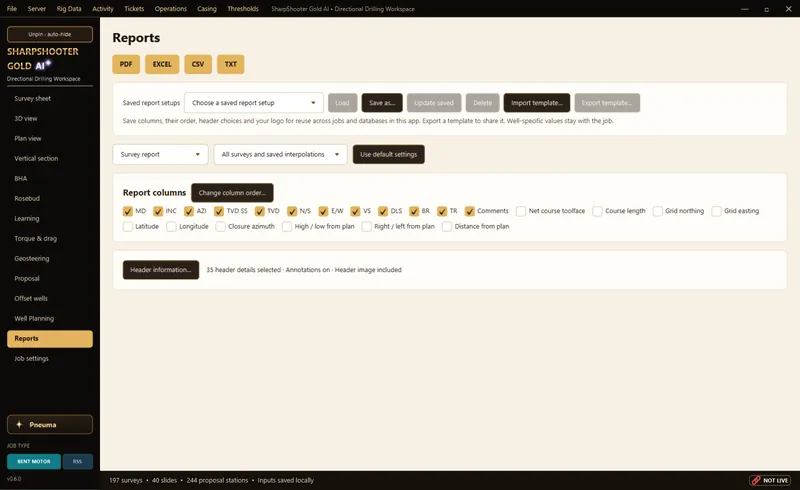Go to Vertical section page

pyautogui.click(x=50, y=158)
